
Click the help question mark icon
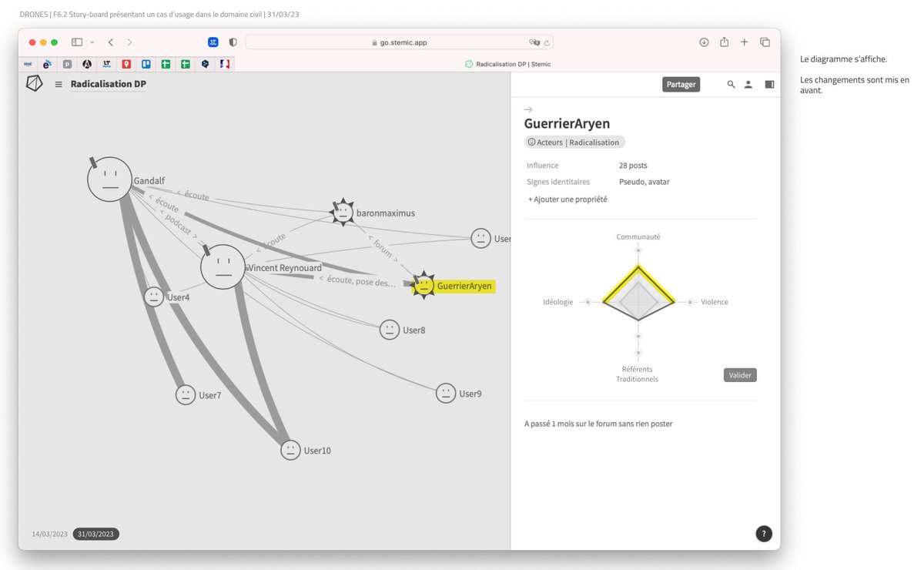(763, 533)
